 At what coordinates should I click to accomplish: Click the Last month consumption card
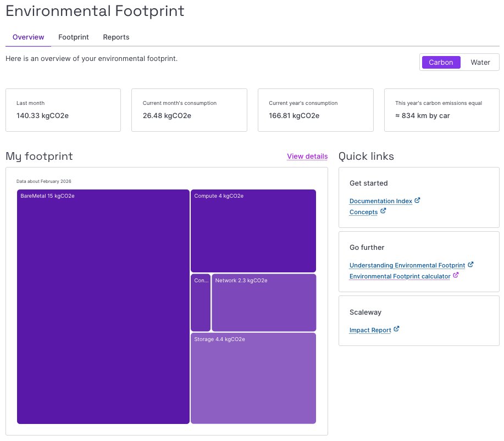[x=63, y=110]
